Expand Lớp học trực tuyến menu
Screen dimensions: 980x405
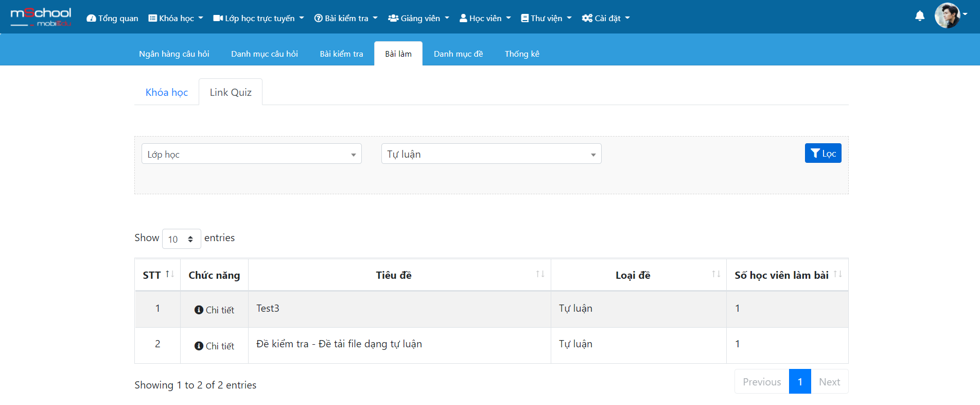click(x=258, y=18)
